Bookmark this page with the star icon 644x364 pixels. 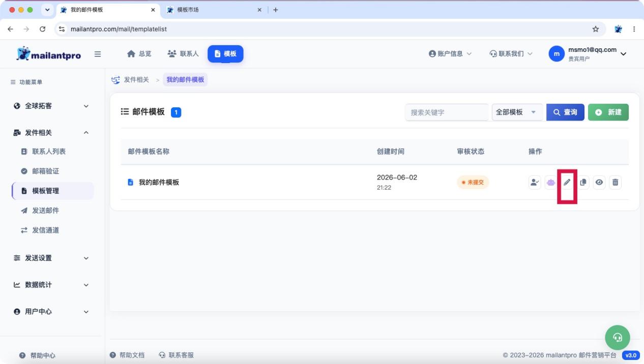point(596,29)
